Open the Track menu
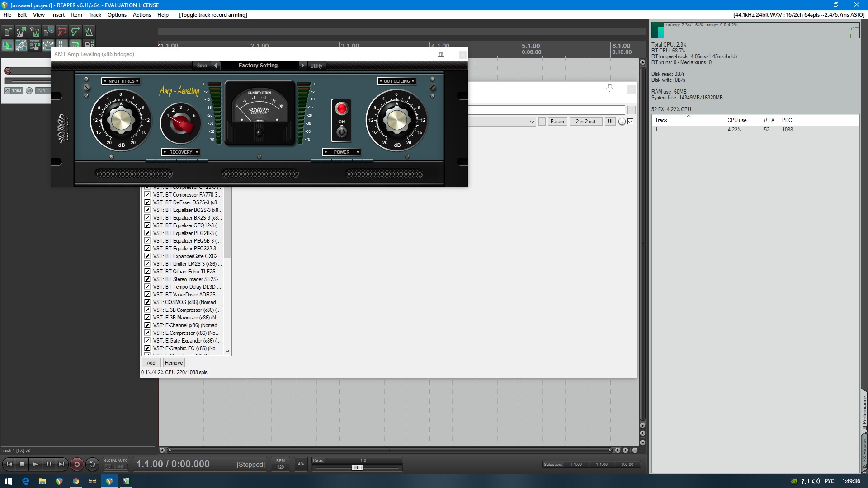 click(x=94, y=15)
